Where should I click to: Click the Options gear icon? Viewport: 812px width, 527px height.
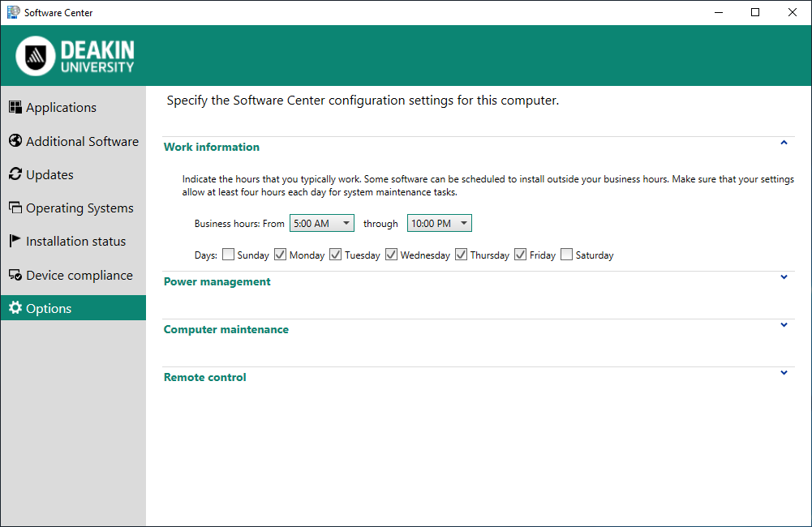point(15,307)
